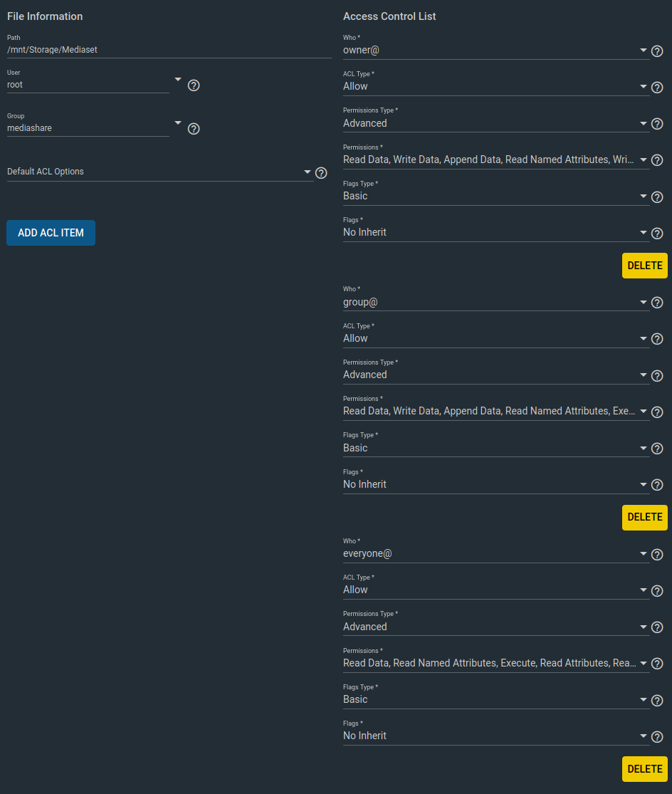Click the Path field /mnt/Storage/Mediaset
Image resolution: width=672 pixels, height=794 pixels.
click(x=169, y=50)
